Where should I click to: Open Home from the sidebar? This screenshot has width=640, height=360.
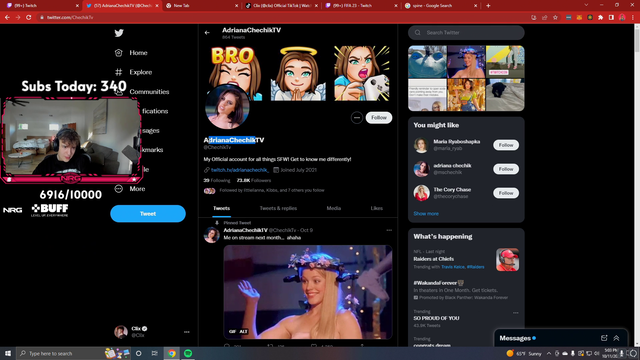coord(138,53)
